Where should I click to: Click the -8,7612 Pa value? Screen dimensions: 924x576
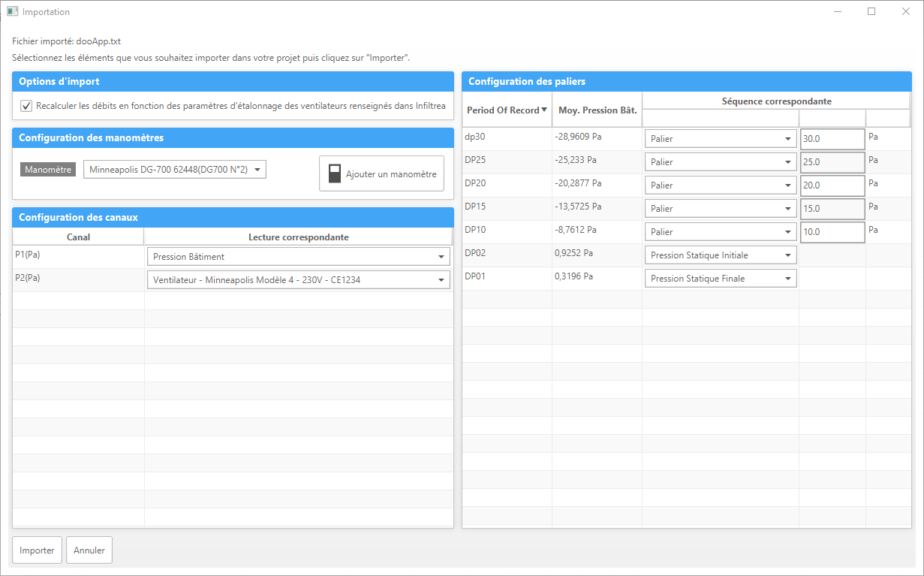pyautogui.click(x=576, y=230)
